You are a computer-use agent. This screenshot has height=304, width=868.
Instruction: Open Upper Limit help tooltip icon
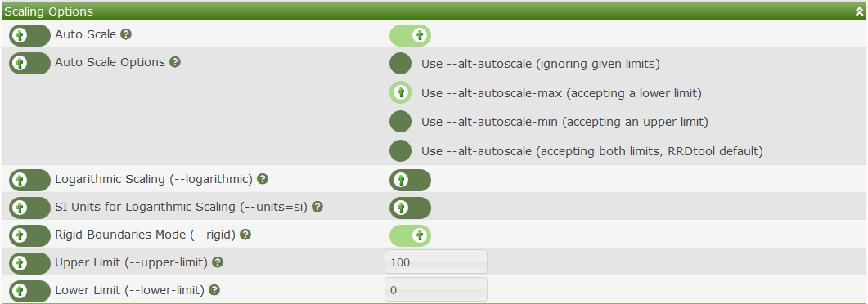tap(218, 262)
